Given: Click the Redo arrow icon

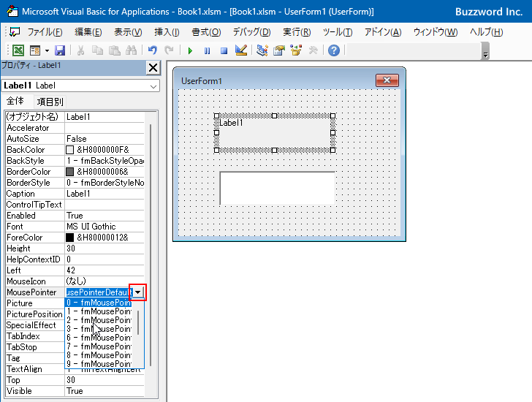Looking at the screenshot, I should tap(169, 50).
